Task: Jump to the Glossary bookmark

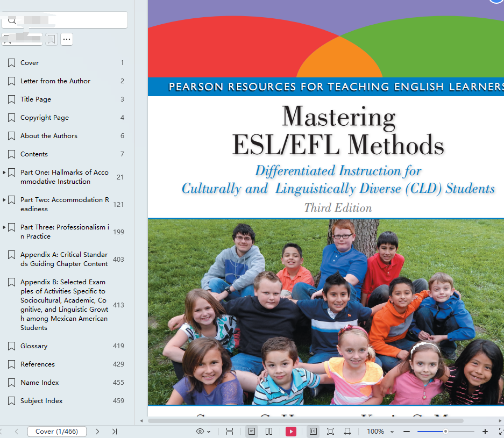Action: point(34,346)
